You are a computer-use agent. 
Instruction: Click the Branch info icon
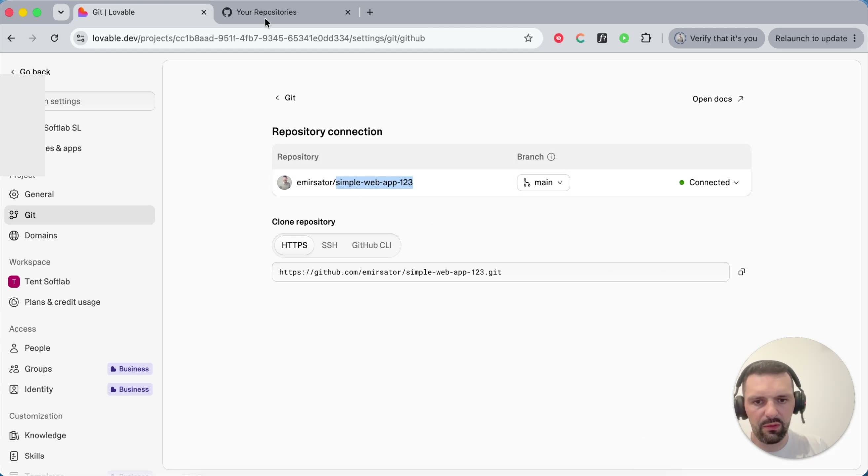[551, 157]
